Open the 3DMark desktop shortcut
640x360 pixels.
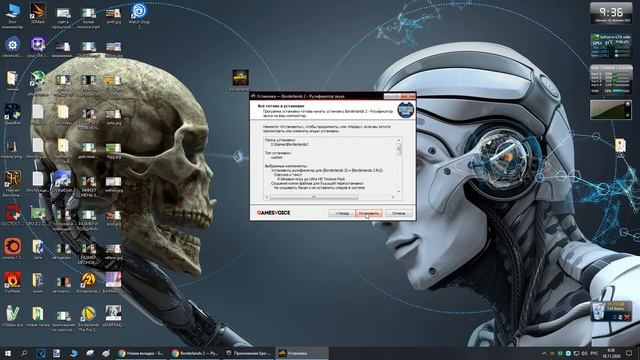[x=38, y=13]
